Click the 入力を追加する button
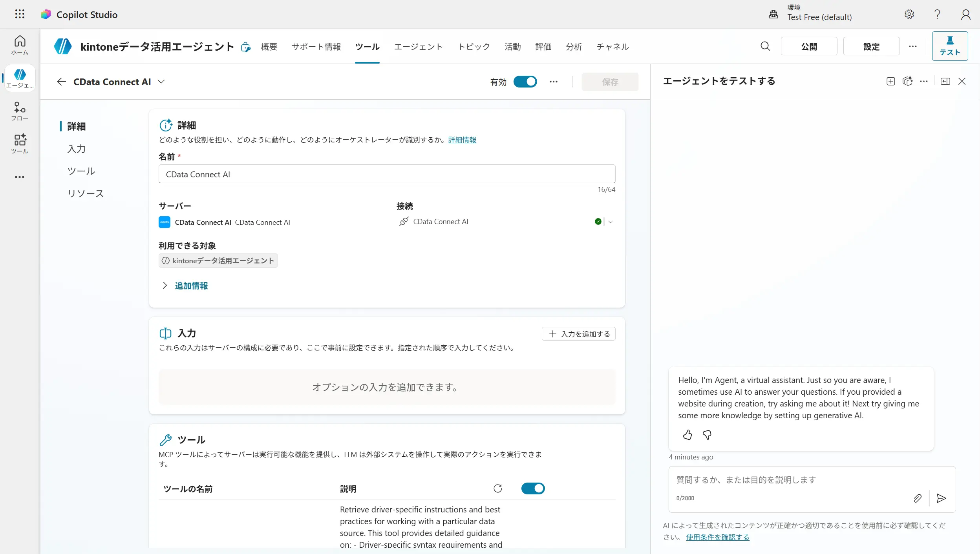980x554 pixels. coord(578,334)
